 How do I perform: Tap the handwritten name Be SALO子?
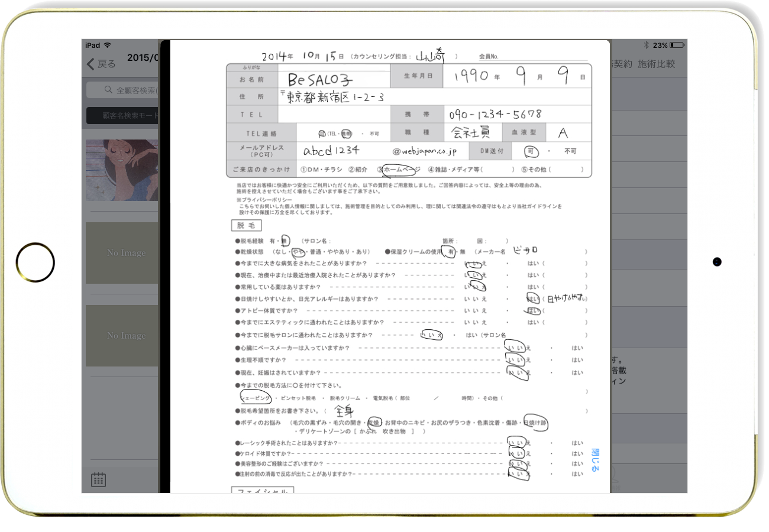(320, 79)
